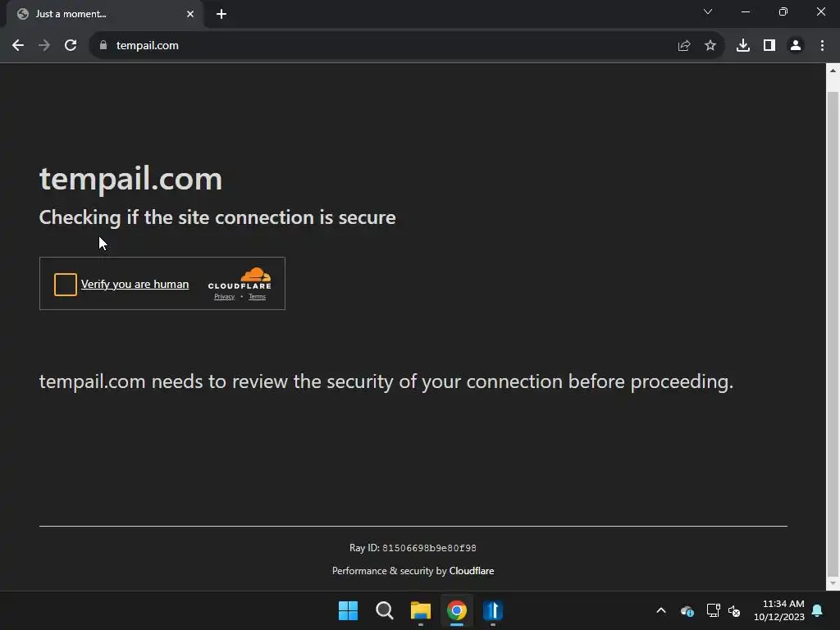Open File Explorer from the taskbar
This screenshot has height=630, width=840.
[421, 610]
